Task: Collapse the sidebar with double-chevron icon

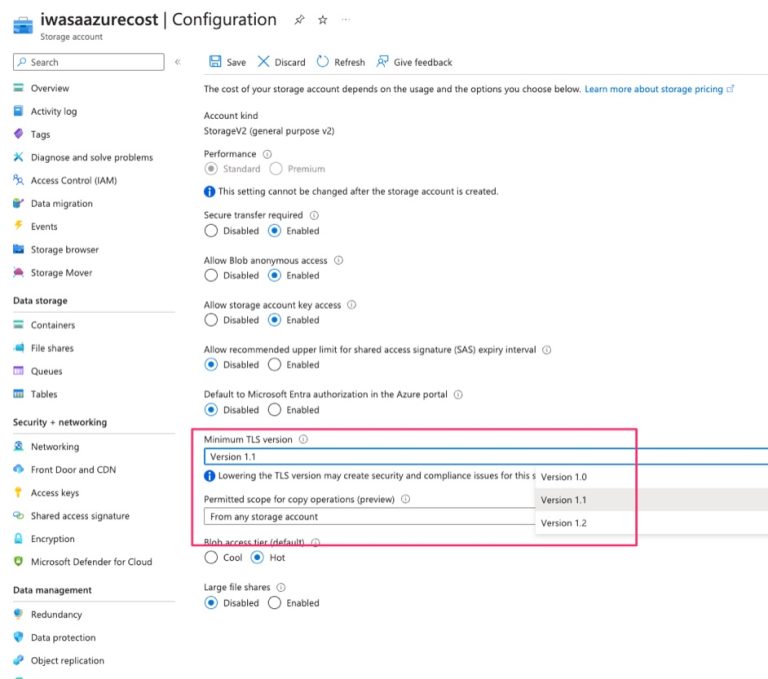Action: coord(178,62)
